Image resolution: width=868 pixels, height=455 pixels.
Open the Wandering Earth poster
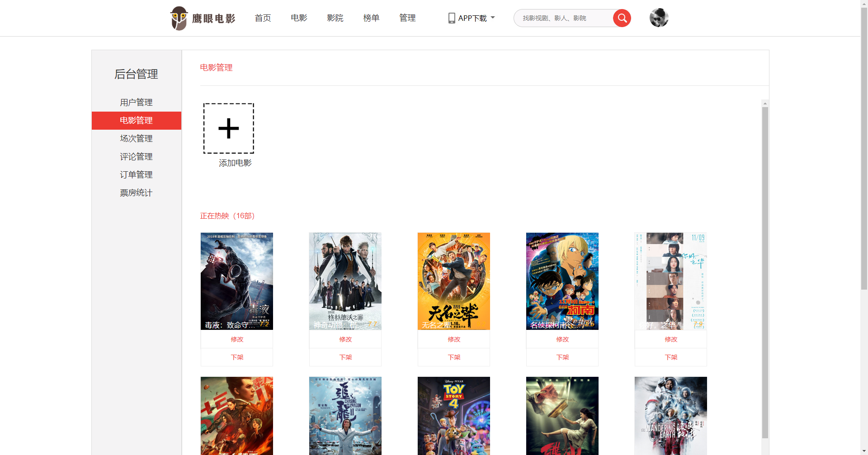(671, 416)
